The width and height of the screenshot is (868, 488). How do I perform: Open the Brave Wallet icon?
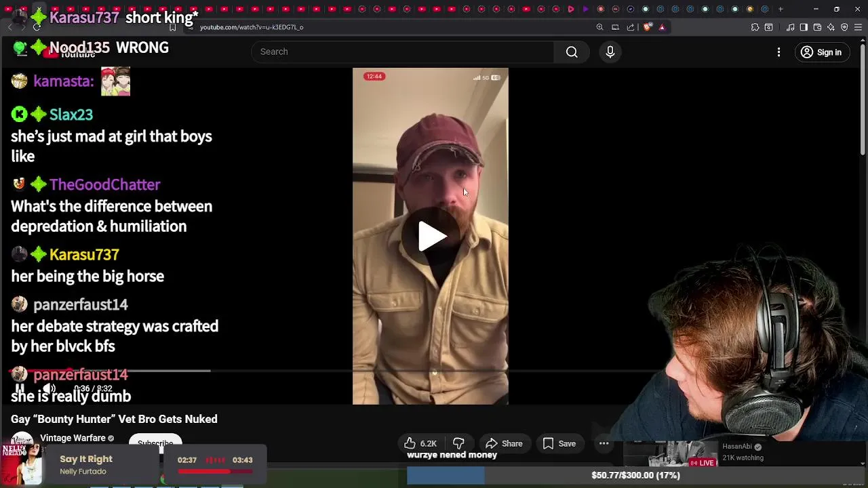coord(817,27)
